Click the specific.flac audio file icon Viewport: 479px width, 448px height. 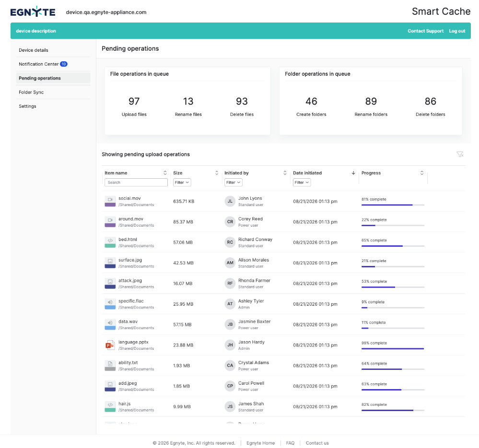[x=110, y=304]
